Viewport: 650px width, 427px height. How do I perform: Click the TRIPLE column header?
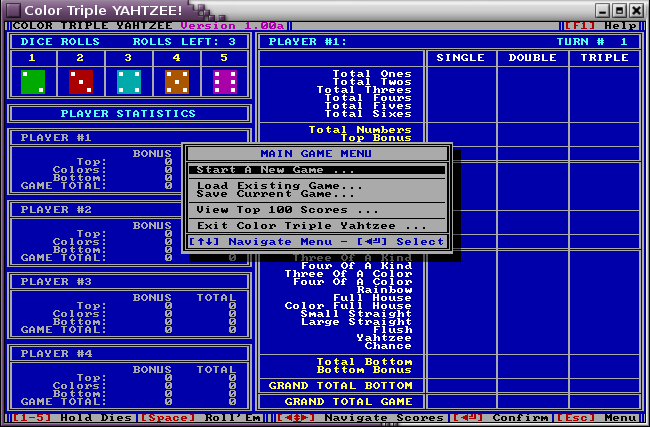click(605, 58)
